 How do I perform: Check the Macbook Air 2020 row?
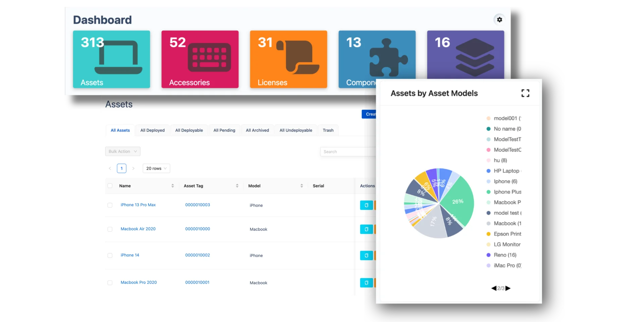click(110, 229)
